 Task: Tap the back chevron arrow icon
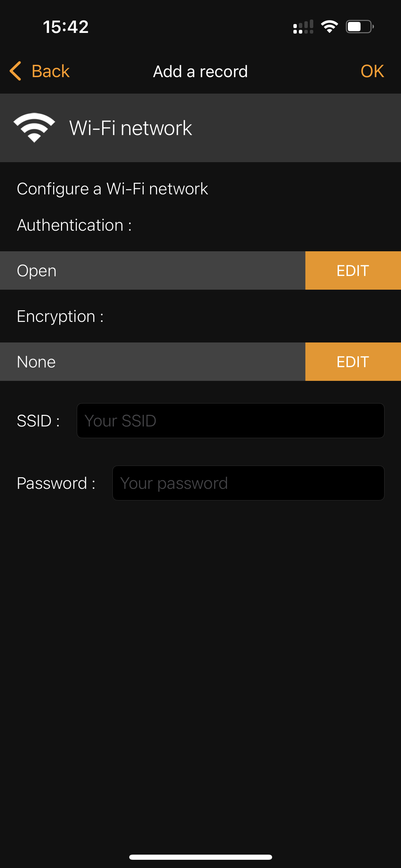coord(15,71)
